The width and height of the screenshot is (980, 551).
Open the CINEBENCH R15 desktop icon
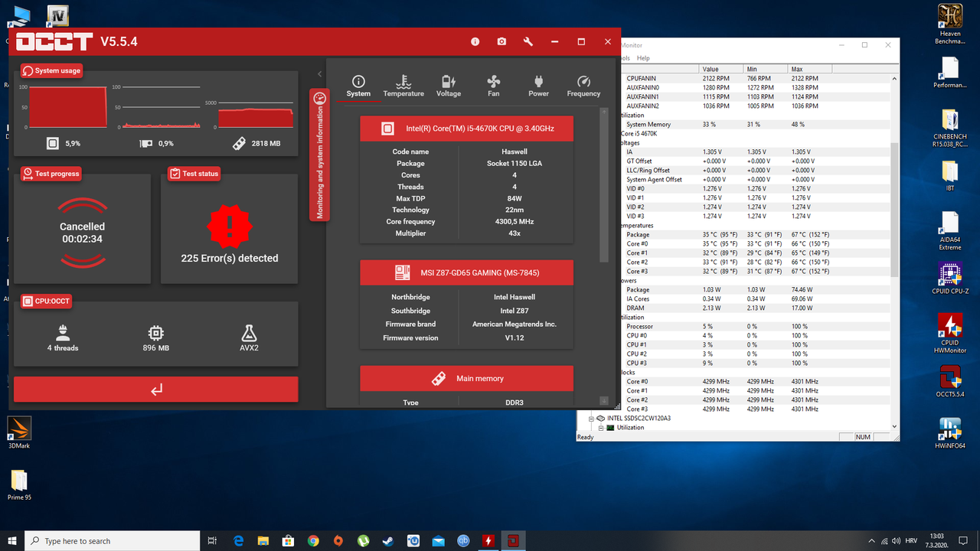(949, 129)
